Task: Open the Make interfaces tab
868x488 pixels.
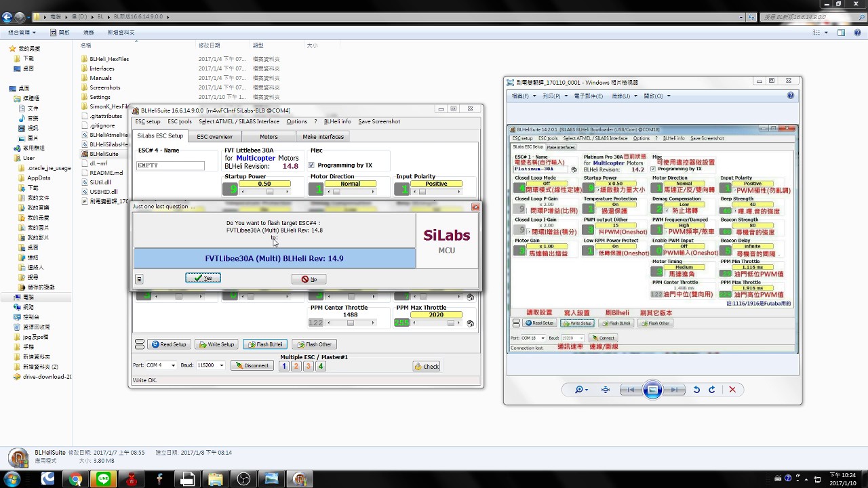Action: [323, 137]
